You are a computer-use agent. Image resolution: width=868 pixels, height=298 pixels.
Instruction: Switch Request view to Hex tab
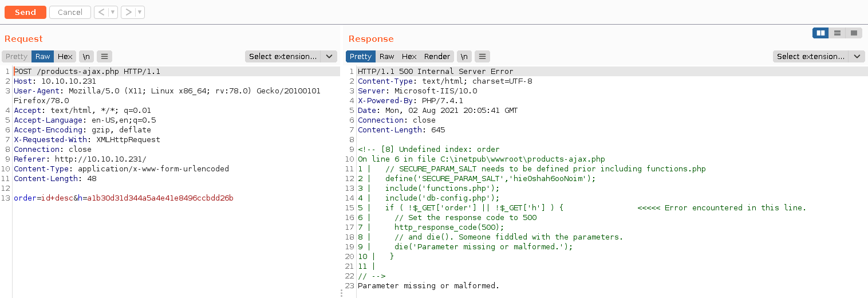(65, 56)
